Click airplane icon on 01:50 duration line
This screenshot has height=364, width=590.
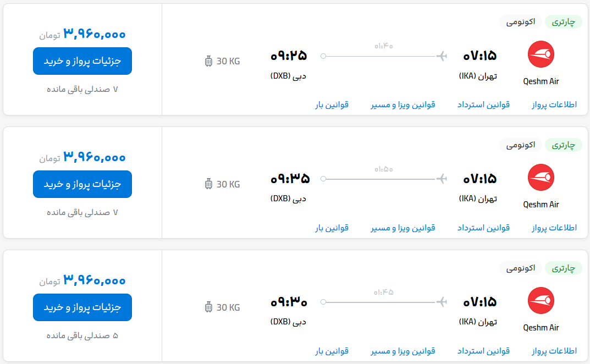click(x=442, y=179)
